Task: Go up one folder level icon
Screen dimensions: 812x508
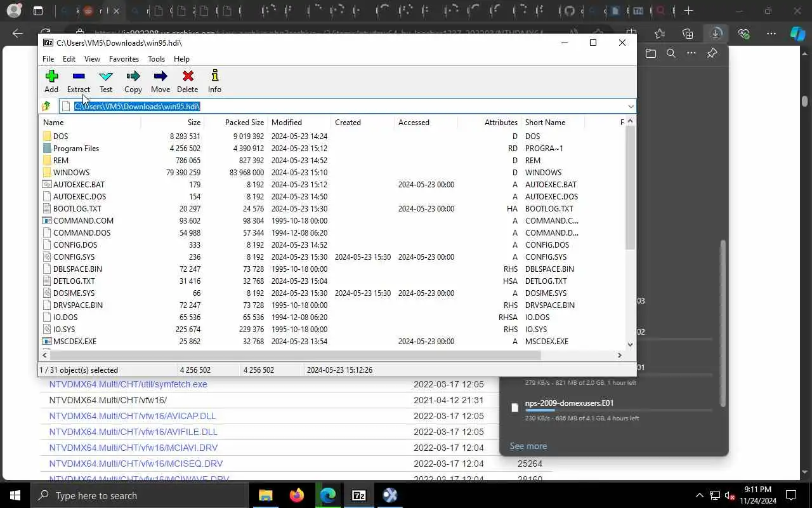Action: tap(46, 106)
